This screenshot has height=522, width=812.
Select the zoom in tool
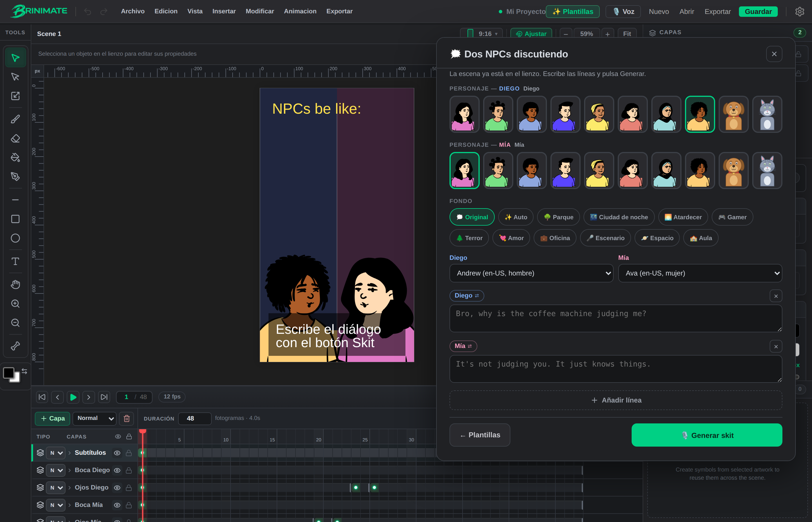pyautogui.click(x=15, y=304)
